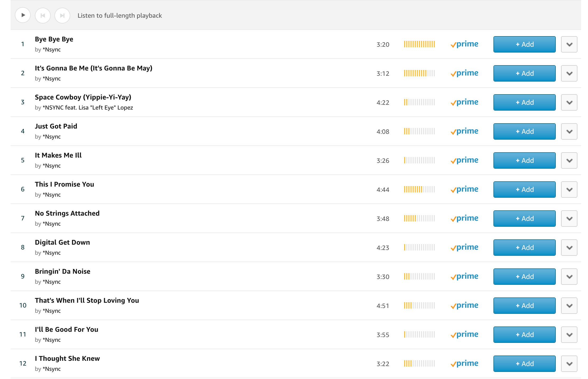Image resolution: width=588 pixels, height=379 pixels.
Task: Open It Makes Me Ill song link
Action: [58, 155]
